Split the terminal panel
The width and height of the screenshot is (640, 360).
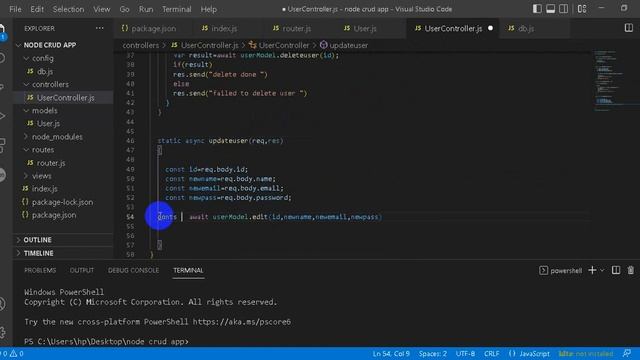(616, 270)
